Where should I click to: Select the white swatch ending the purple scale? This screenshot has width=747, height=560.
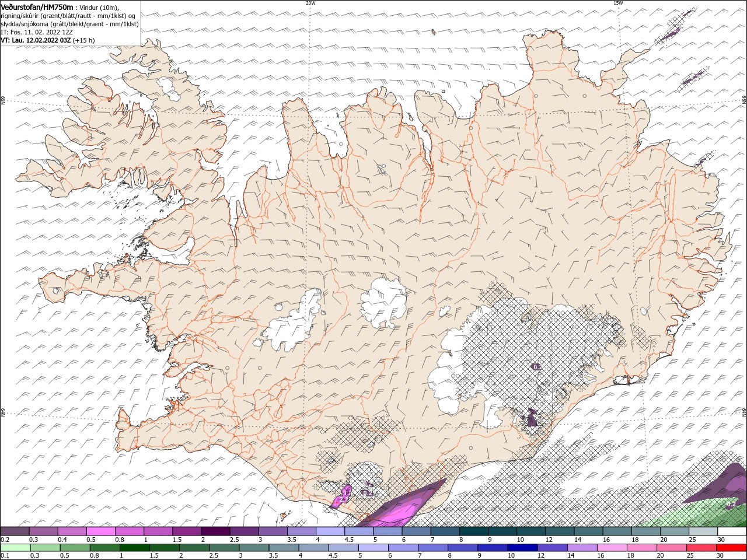click(732, 531)
